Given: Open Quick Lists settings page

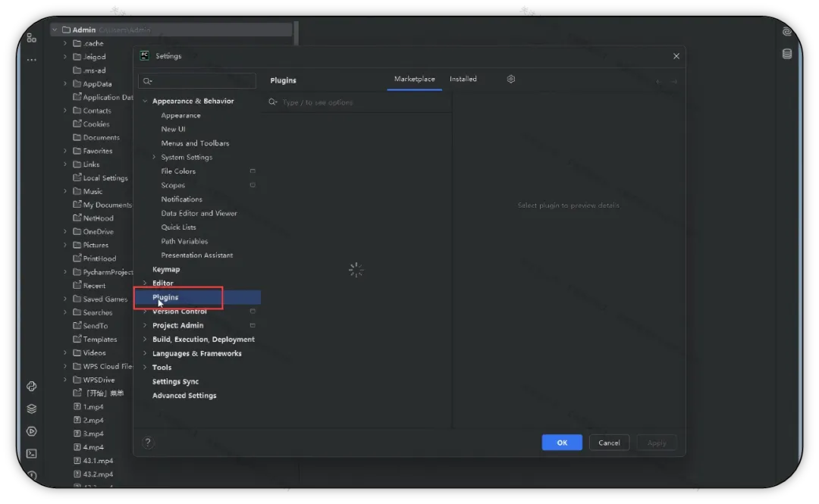Looking at the screenshot, I should point(179,227).
